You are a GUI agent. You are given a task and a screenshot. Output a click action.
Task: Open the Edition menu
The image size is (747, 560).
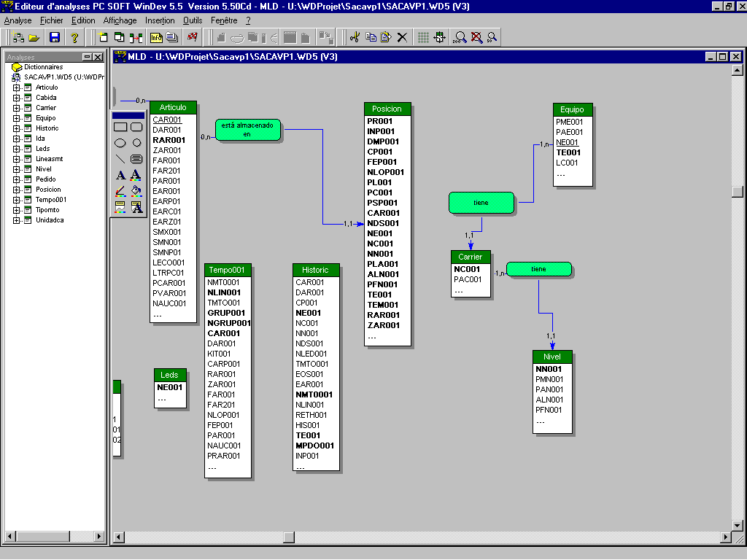(83, 20)
